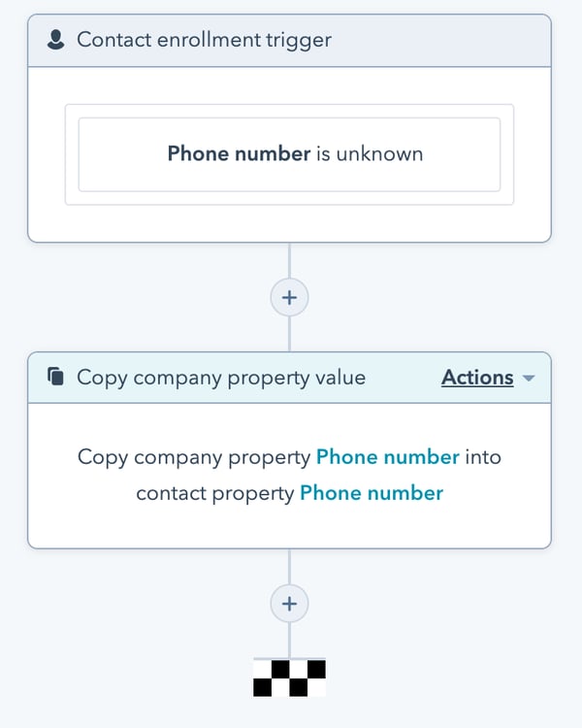The image size is (582, 728).
Task: Click the words 'contact property' in action body
Action: tap(214, 493)
